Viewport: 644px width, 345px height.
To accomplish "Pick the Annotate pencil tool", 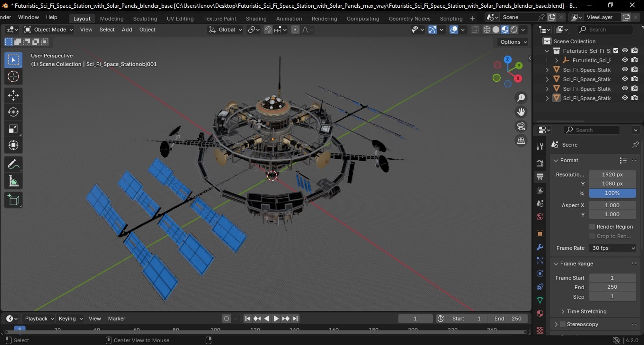I will [13, 164].
